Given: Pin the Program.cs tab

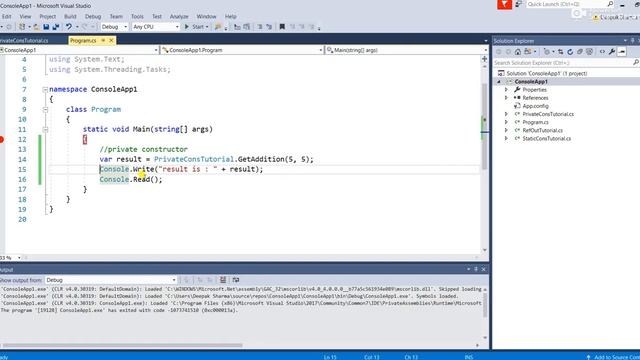Looking at the screenshot, I should point(103,40).
